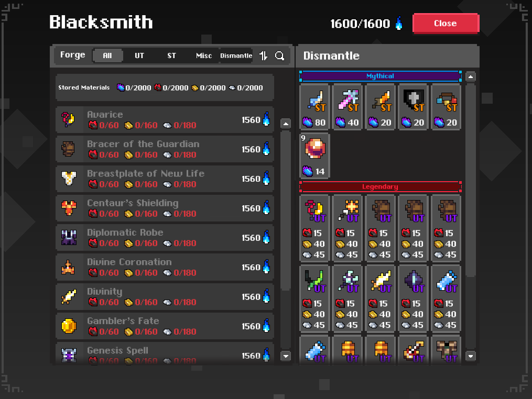Image resolution: width=532 pixels, height=399 pixels.
Task: Select the black shield ST item
Action: pos(413,107)
